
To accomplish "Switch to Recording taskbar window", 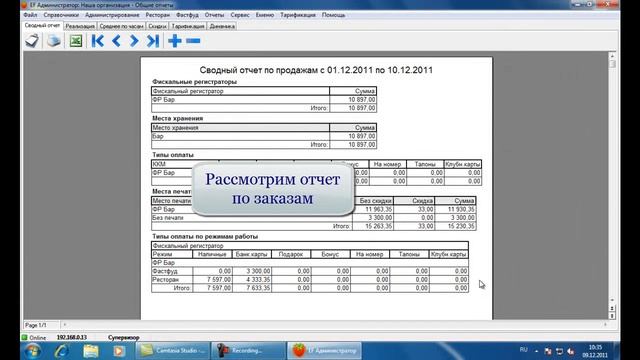I will [249, 351].
